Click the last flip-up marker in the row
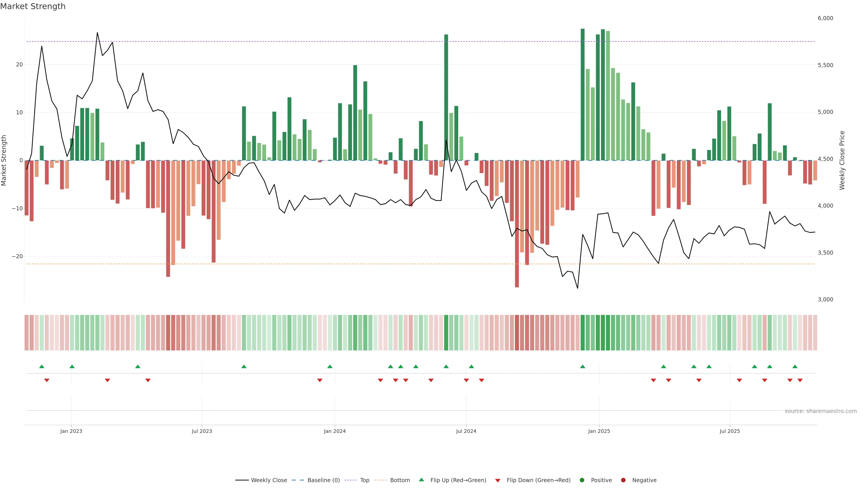The image size is (868, 488). tap(795, 366)
